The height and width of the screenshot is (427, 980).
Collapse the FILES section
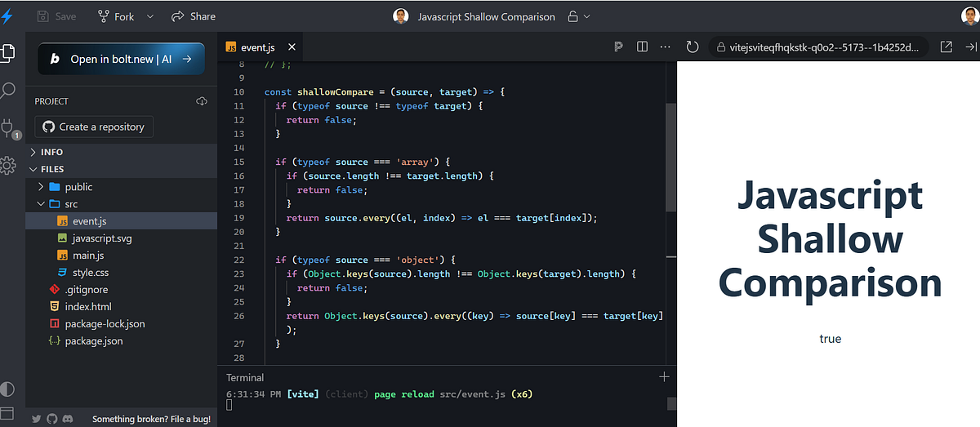pyautogui.click(x=121, y=169)
